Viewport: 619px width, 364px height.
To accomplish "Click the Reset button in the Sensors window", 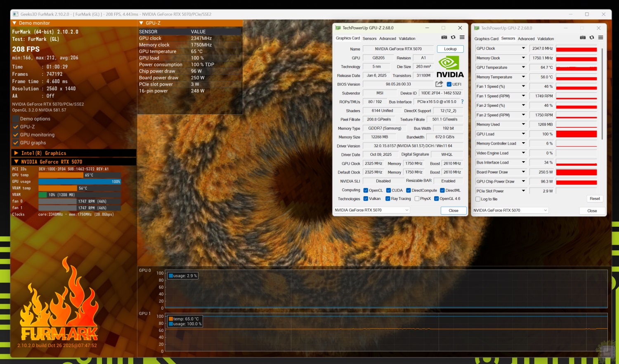I will pyautogui.click(x=595, y=199).
